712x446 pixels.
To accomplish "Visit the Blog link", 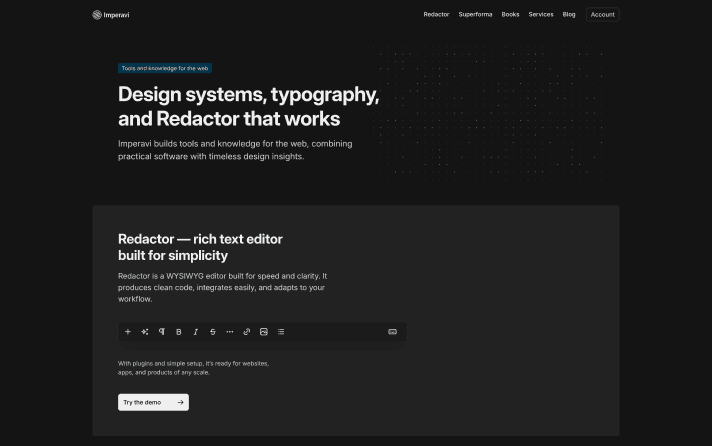I will point(569,15).
